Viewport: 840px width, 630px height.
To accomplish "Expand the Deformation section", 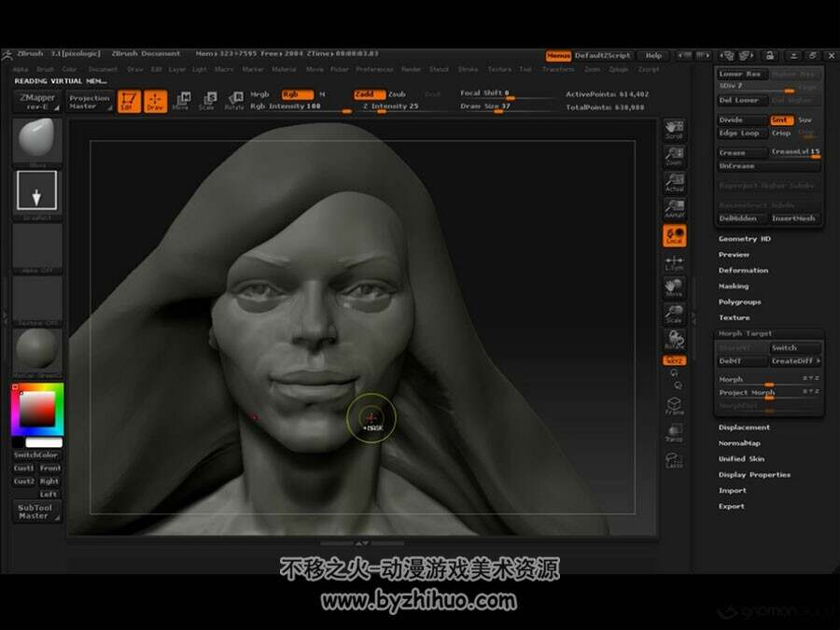I will [744, 271].
